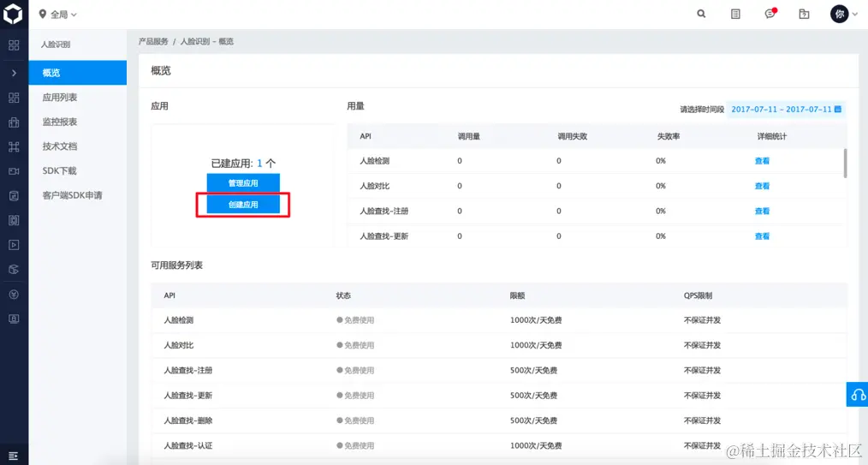Viewport: 868px width, 465px height.
Task: Click the 可用服务列表 section heading
Action: tap(176, 265)
